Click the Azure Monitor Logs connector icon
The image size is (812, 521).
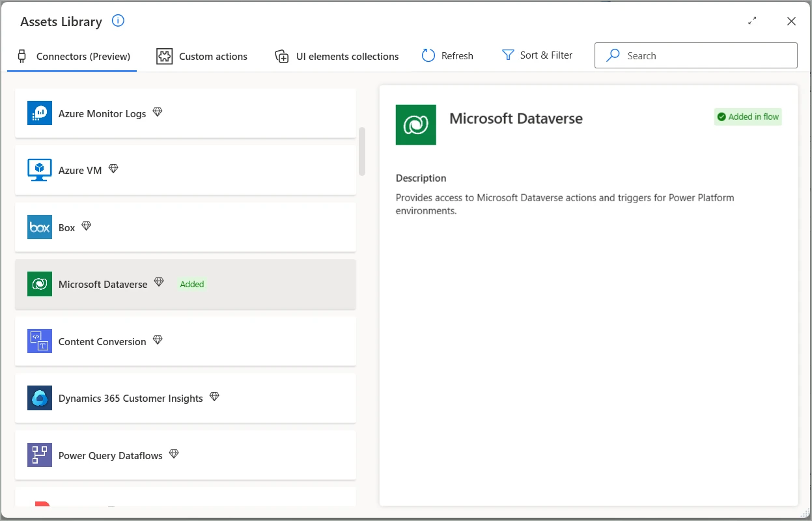[40, 113]
